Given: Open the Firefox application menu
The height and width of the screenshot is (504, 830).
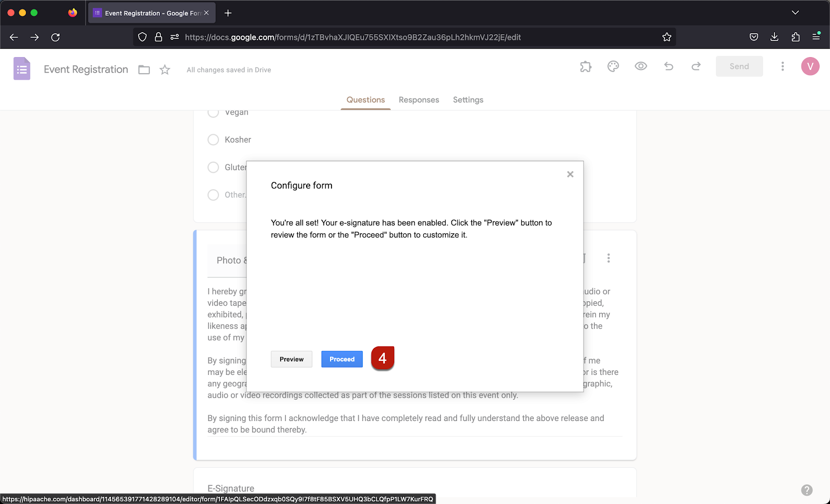Looking at the screenshot, I should 816,37.
